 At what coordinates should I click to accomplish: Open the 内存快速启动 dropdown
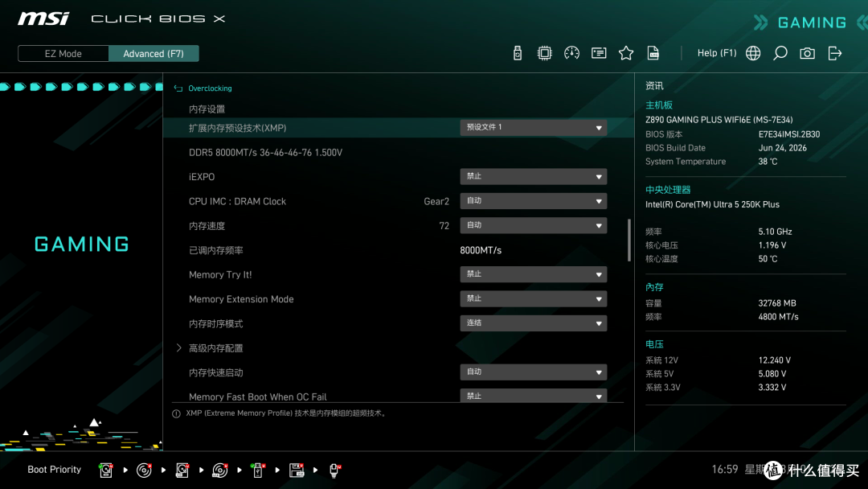[533, 372]
